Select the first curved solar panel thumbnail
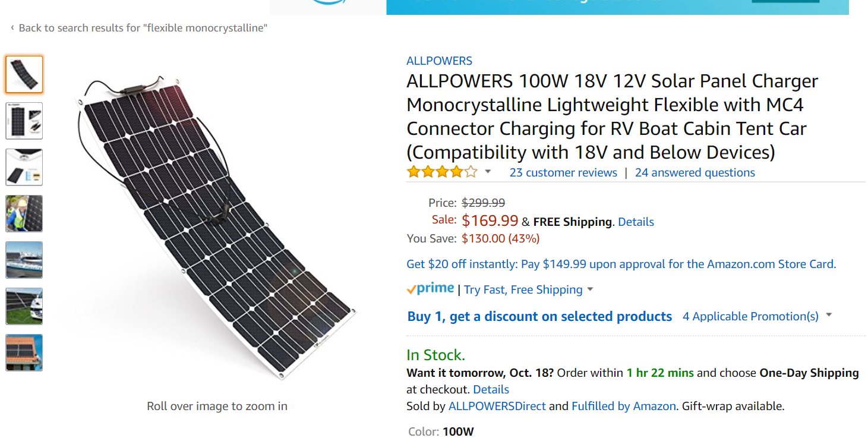The image size is (868, 441). click(24, 74)
